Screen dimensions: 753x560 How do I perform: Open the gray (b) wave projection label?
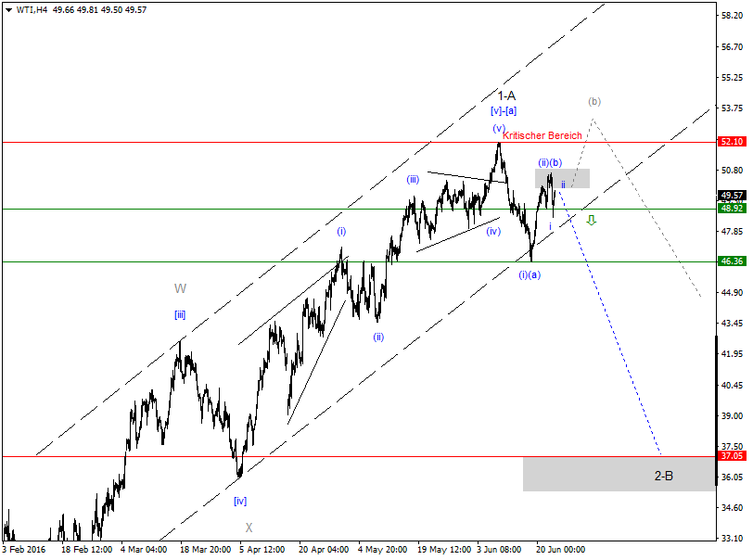pyautogui.click(x=594, y=101)
